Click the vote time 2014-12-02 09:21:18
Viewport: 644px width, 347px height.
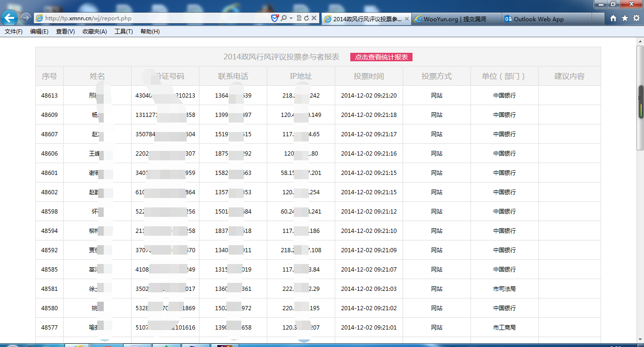point(369,115)
